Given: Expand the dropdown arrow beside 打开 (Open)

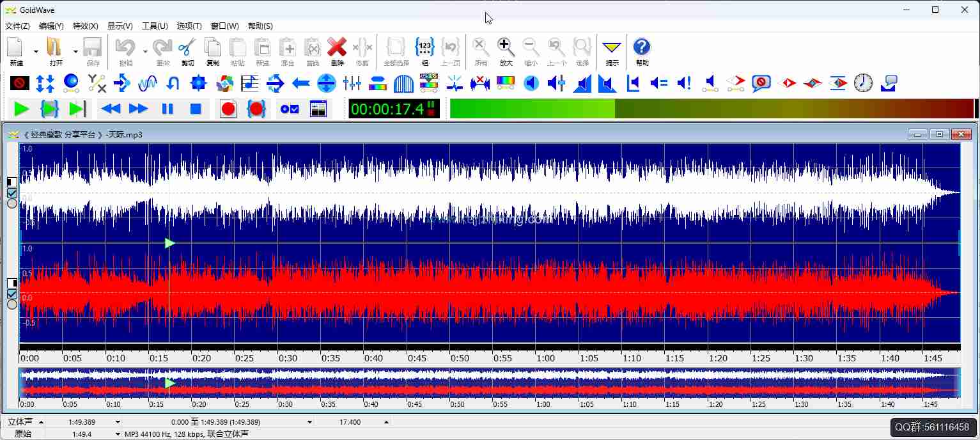Looking at the screenshot, I should pyautogui.click(x=75, y=51).
